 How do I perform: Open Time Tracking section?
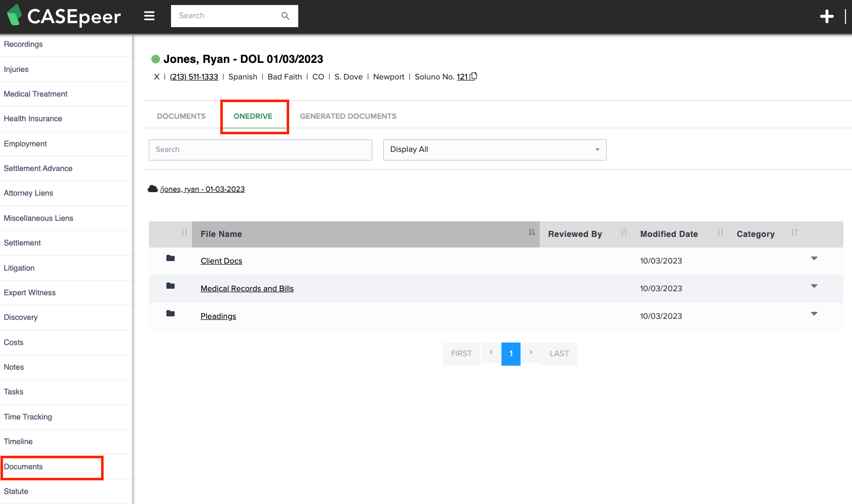click(x=28, y=417)
